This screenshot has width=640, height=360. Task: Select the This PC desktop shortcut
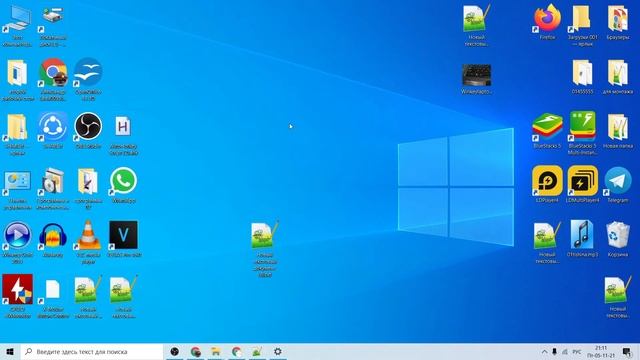(17, 19)
